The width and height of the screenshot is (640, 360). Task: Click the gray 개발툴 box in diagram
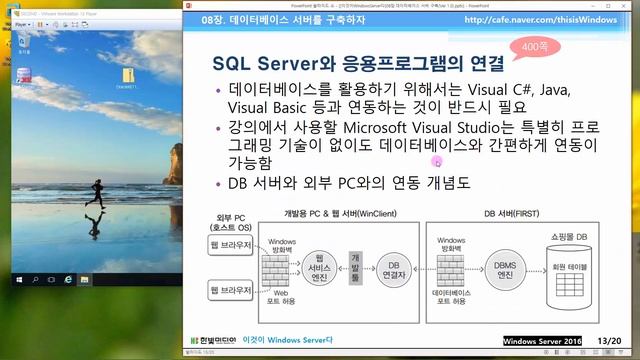356,268
